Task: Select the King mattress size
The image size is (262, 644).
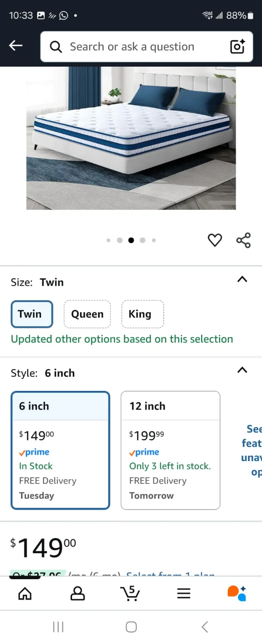Action: click(x=142, y=314)
